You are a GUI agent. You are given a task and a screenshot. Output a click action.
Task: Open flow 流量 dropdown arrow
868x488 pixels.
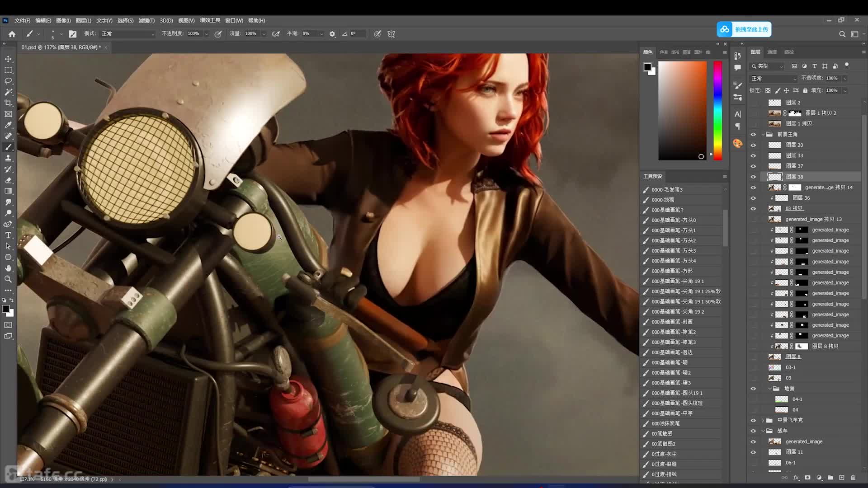264,34
